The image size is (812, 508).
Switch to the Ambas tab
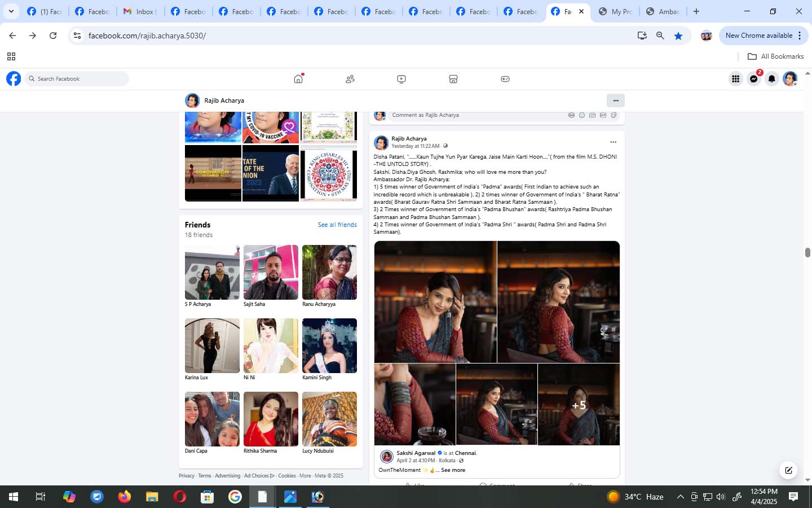pyautogui.click(x=663, y=11)
